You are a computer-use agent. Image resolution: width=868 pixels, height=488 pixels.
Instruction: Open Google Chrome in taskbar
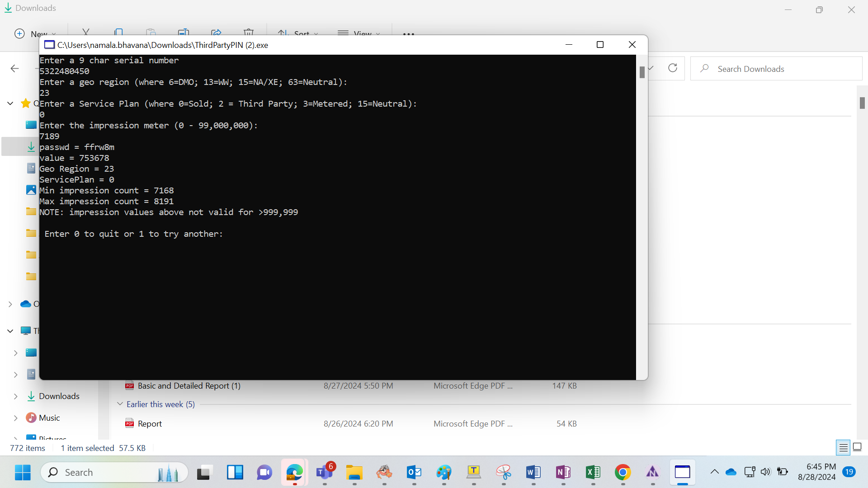[x=623, y=473]
